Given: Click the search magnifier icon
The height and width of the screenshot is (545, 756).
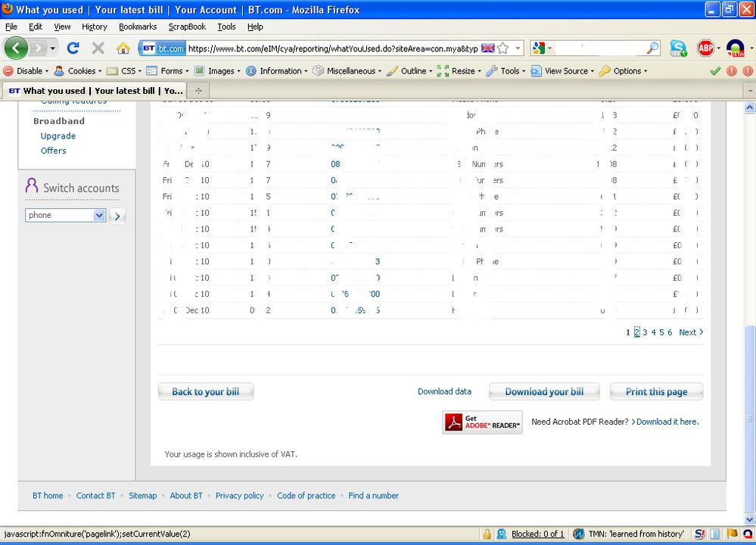Looking at the screenshot, I should (652, 48).
